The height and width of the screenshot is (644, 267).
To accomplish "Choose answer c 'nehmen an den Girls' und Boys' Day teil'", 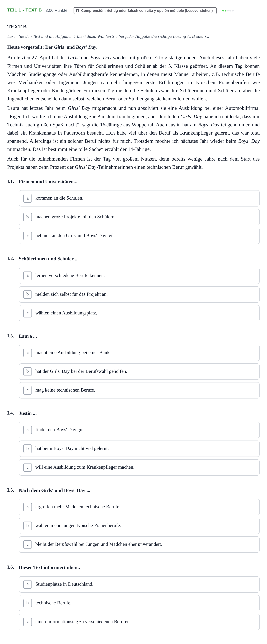I will pos(139,236).
